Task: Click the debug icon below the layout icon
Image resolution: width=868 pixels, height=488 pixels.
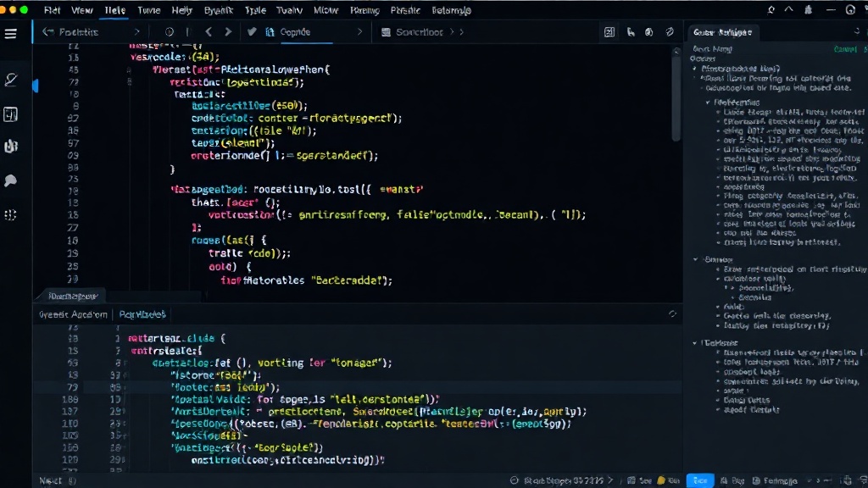Action: pos(10,146)
